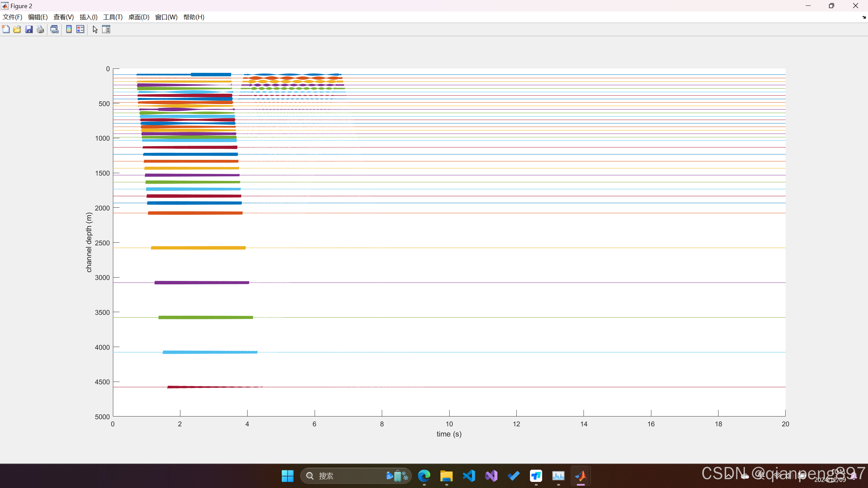Click the dock figure arrow at top right
The height and width of the screenshot is (488, 868).
[864, 17]
